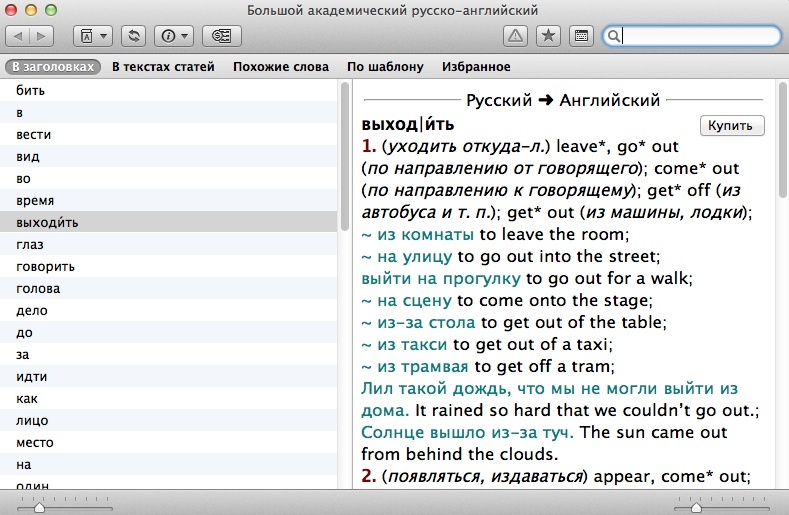Select the word 'на' in the list

[x=169, y=464]
